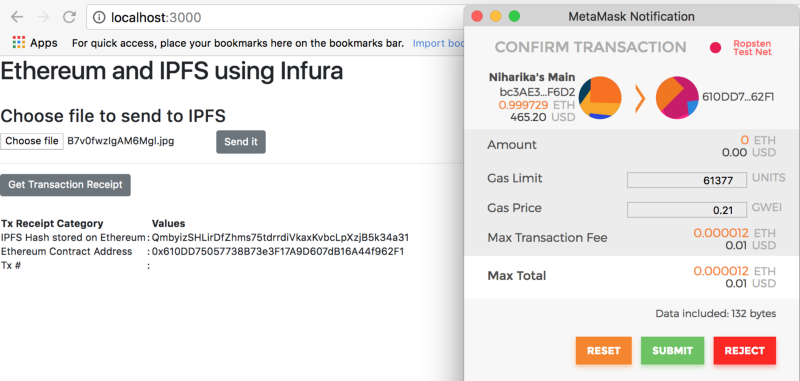Click the Gas Price input field
The width and height of the screenshot is (800, 381).
click(687, 210)
